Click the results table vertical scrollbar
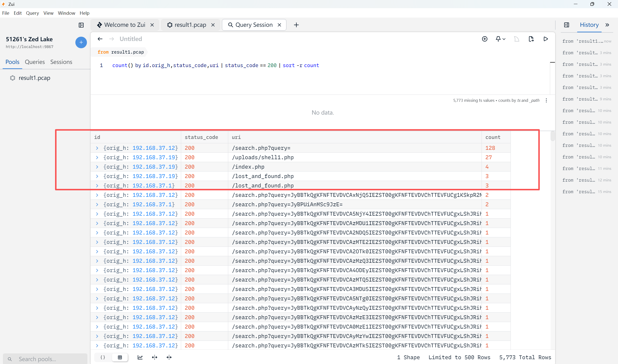Viewport: 618px width, 364px height. 553,136
